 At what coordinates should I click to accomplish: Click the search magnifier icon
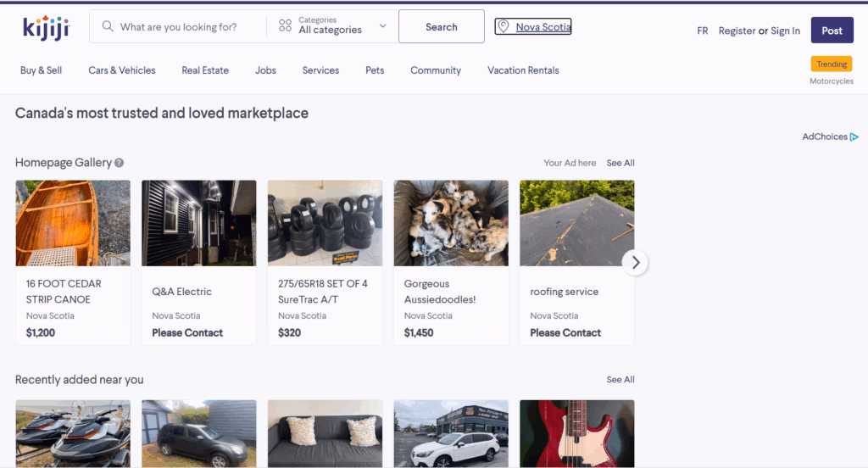tap(108, 26)
